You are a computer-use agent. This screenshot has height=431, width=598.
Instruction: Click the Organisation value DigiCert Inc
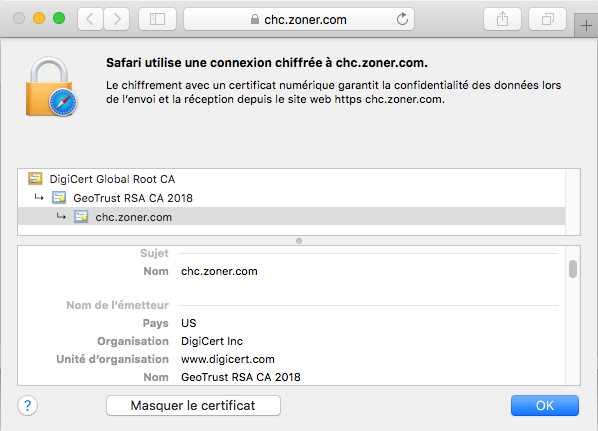pos(212,341)
